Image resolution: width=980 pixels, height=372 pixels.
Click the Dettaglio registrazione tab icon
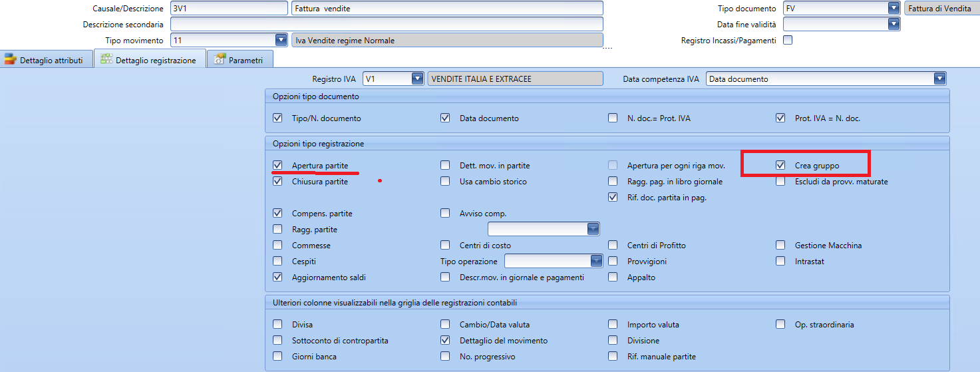(106, 60)
